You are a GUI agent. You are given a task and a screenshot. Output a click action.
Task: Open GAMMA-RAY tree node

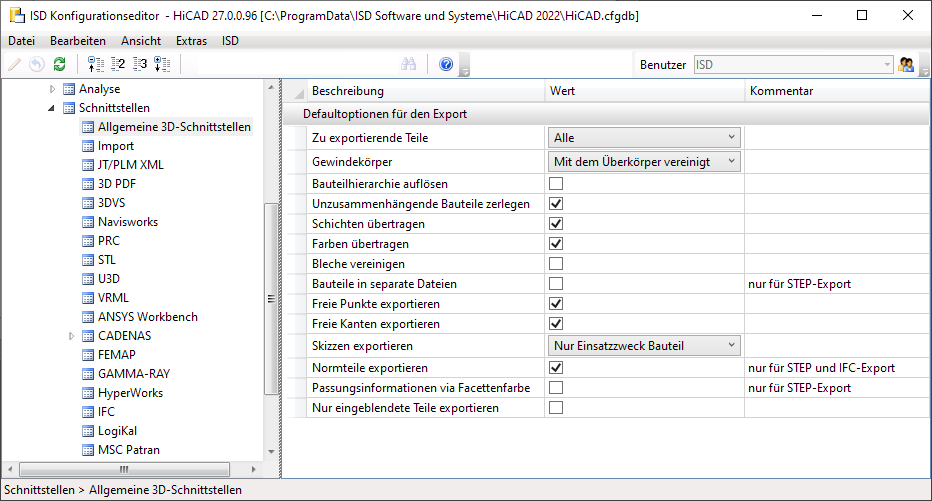pos(134,374)
